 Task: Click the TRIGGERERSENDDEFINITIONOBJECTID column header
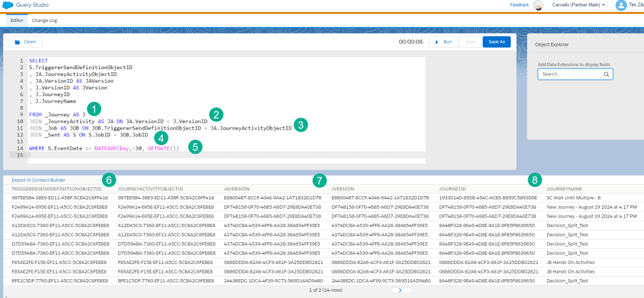pos(57,189)
